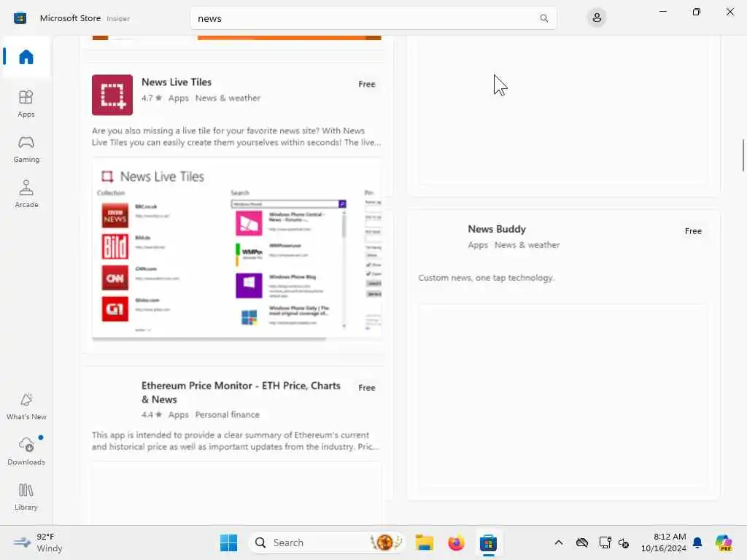Click 'Personal finance' category under Ethereum app
Viewport: 747px width, 560px height.
(228, 415)
